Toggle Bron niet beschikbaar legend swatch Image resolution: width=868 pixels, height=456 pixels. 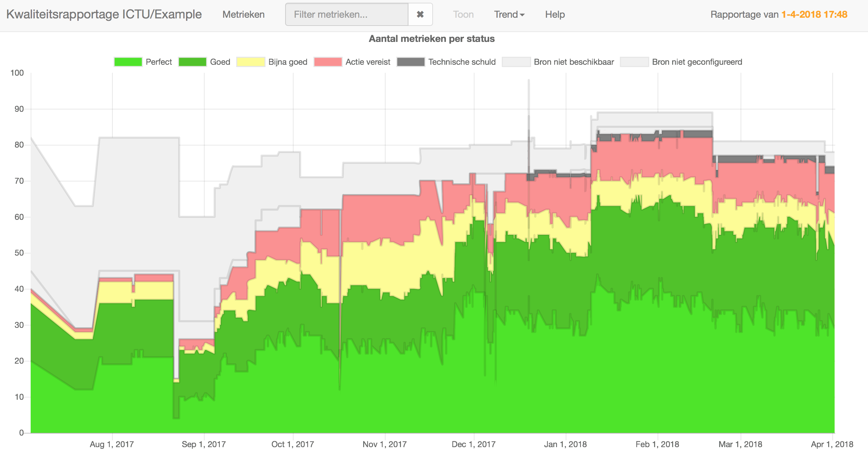pyautogui.click(x=516, y=62)
